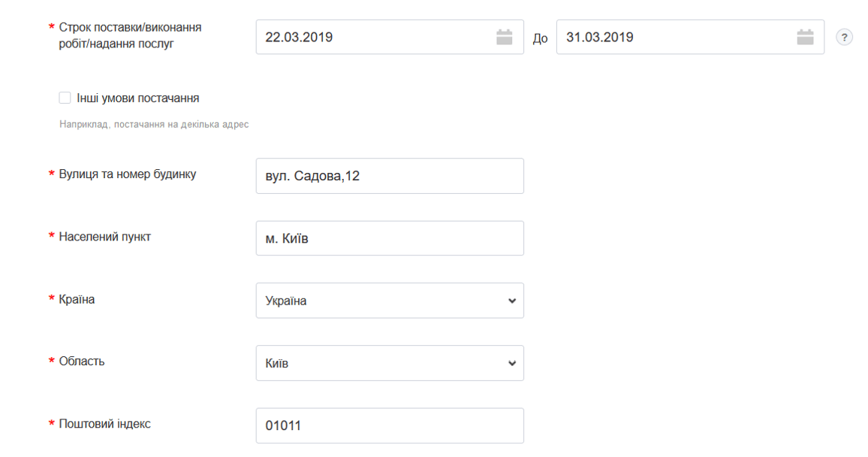Open the start date calendar icon

click(504, 37)
